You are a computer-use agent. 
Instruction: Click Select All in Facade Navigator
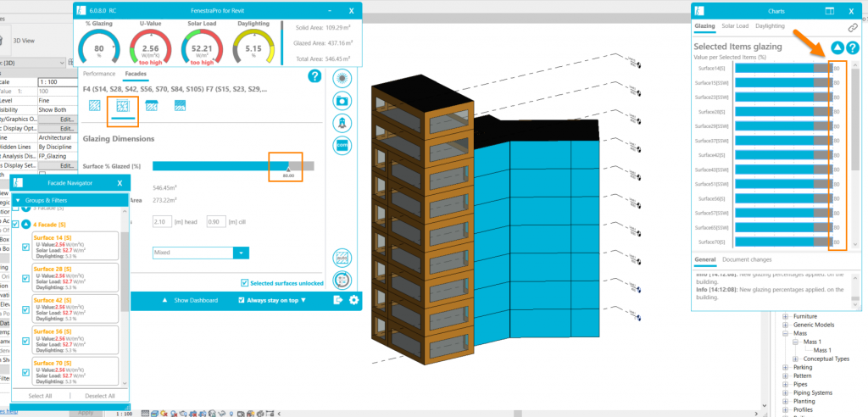coord(40,396)
